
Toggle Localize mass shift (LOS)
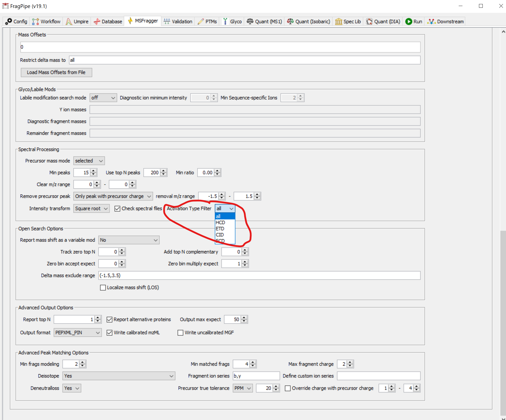[x=103, y=287]
